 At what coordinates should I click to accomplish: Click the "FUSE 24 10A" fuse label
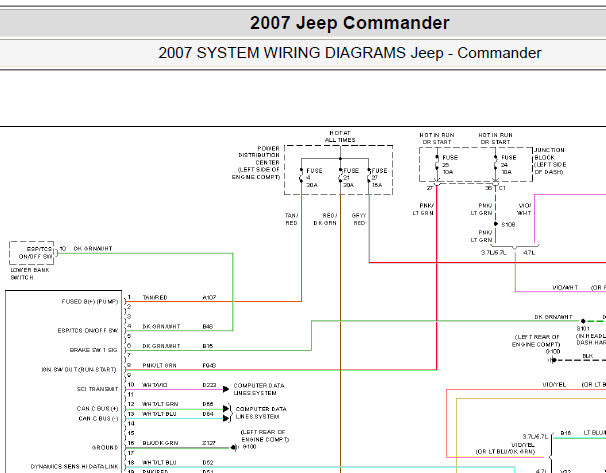point(509,165)
